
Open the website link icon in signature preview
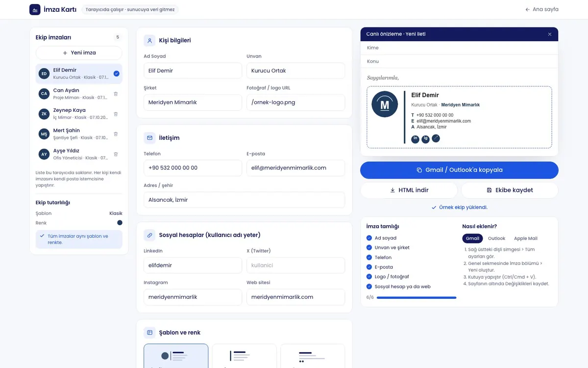tap(436, 139)
